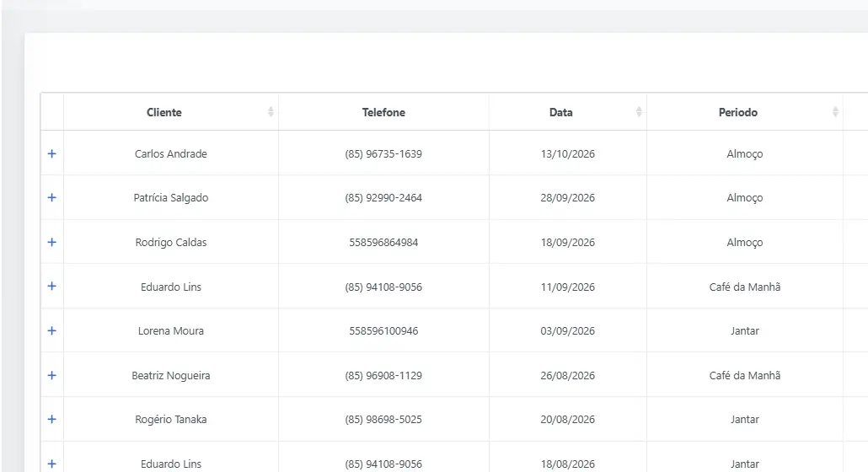Expand the Carlos Andrade row

(x=52, y=153)
